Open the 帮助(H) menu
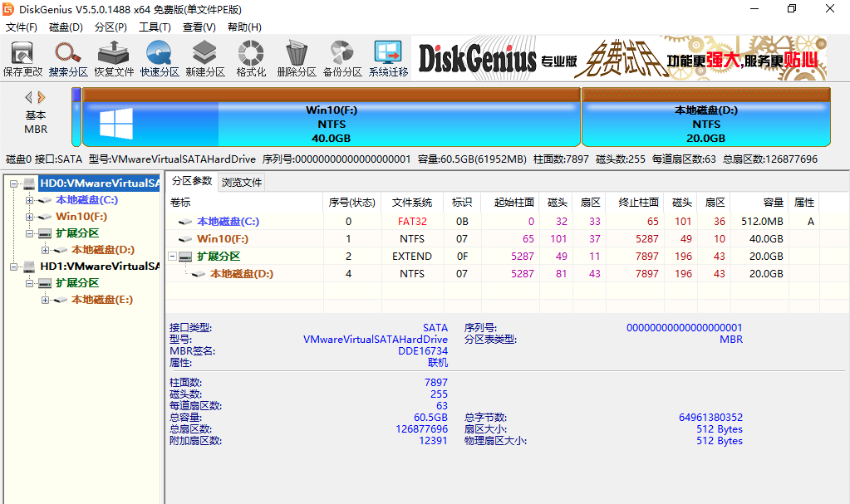 pos(244,27)
